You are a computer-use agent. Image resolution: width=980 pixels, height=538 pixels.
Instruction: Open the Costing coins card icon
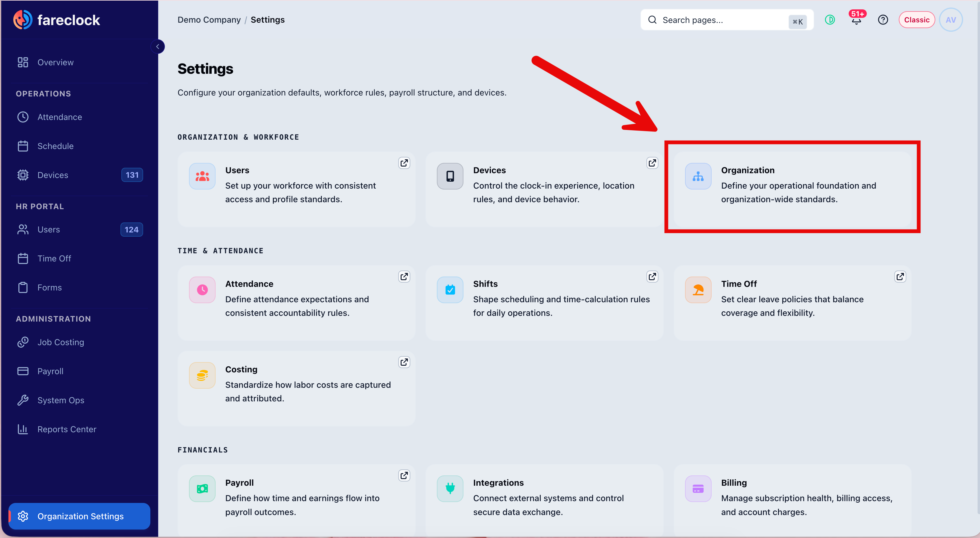(x=202, y=375)
